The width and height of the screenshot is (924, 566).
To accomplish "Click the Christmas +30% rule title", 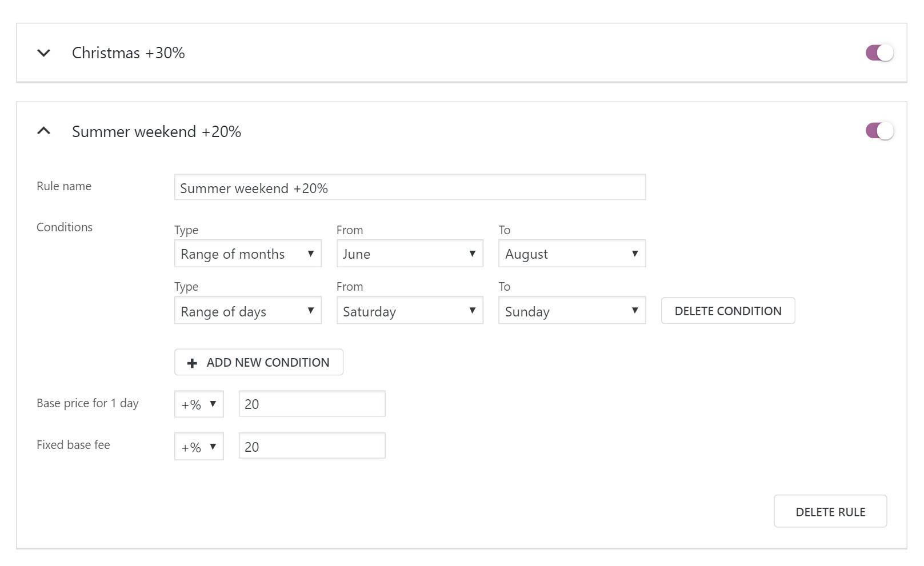I will [129, 53].
